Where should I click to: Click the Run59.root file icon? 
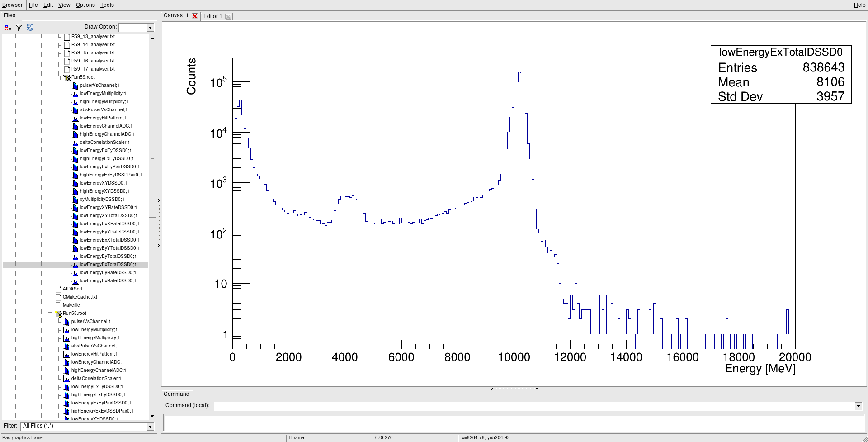pyautogui.click(x=67, y=77)
